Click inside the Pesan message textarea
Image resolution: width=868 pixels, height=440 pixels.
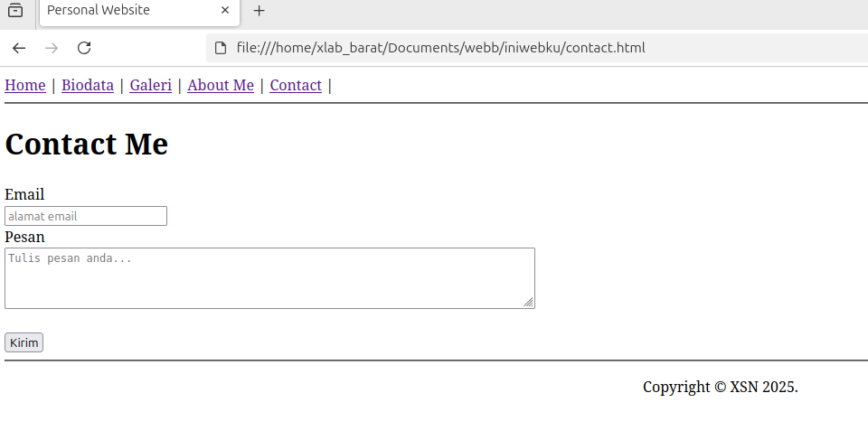[269, 278]
